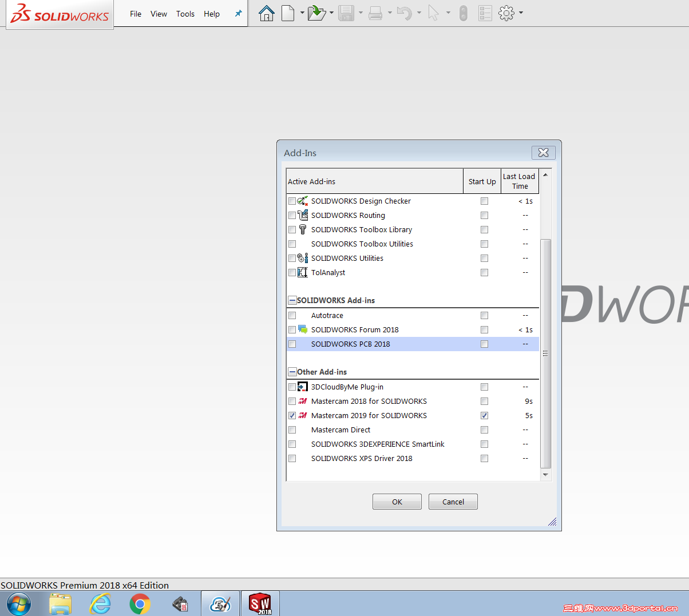Click the SOLIDWORKS Routing icon

(303, 215)
